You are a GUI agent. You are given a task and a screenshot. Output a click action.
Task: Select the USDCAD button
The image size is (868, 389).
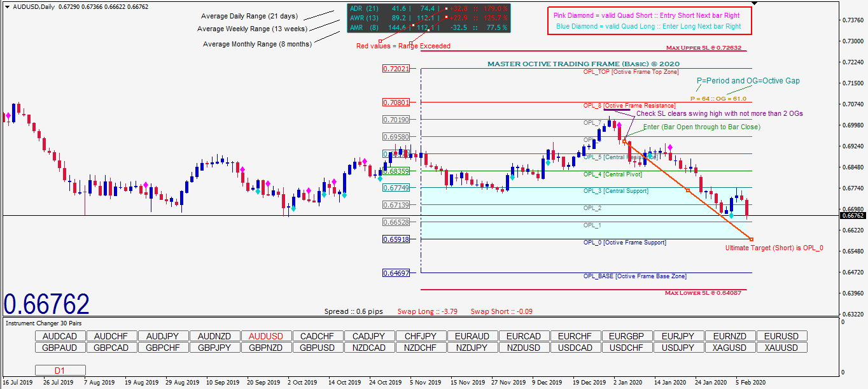[575, 348]
